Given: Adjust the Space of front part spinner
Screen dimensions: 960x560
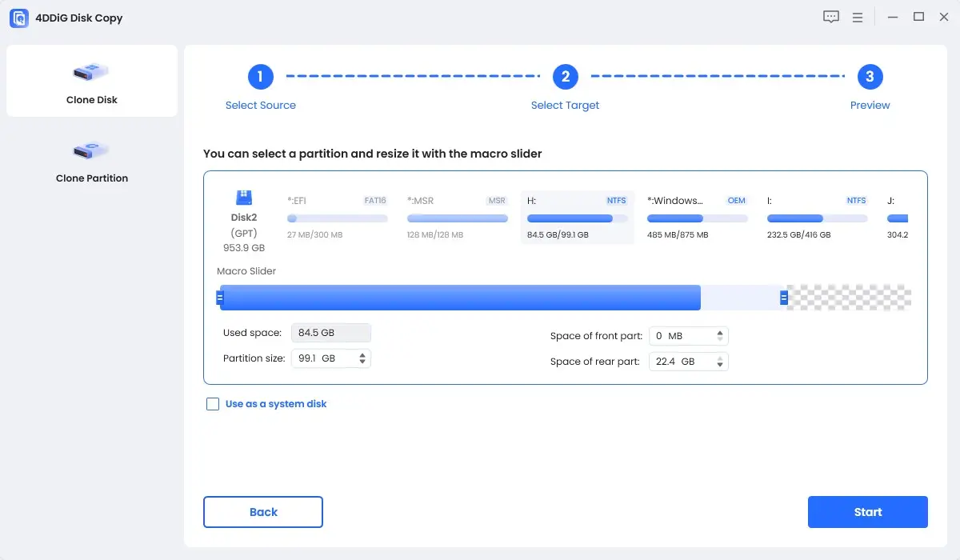Looking at the screenshot, I should point(720,336).
